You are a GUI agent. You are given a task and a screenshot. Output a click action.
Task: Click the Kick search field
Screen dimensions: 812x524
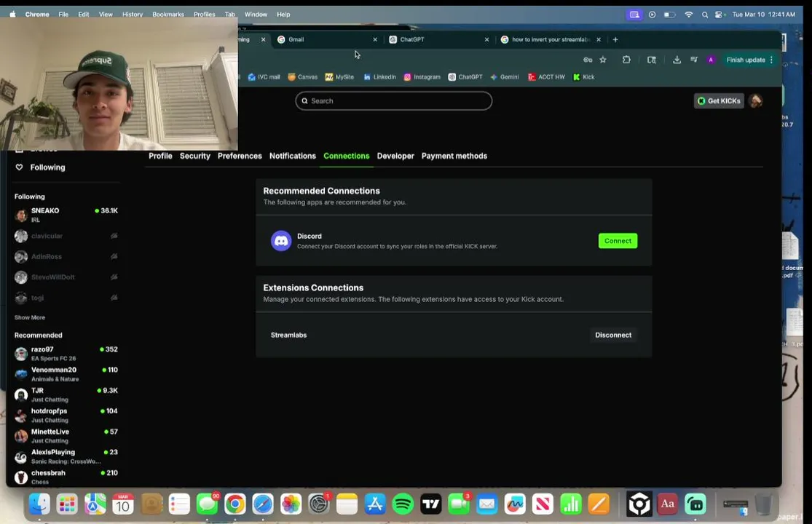pyautogui.click(x=393, y=101)
